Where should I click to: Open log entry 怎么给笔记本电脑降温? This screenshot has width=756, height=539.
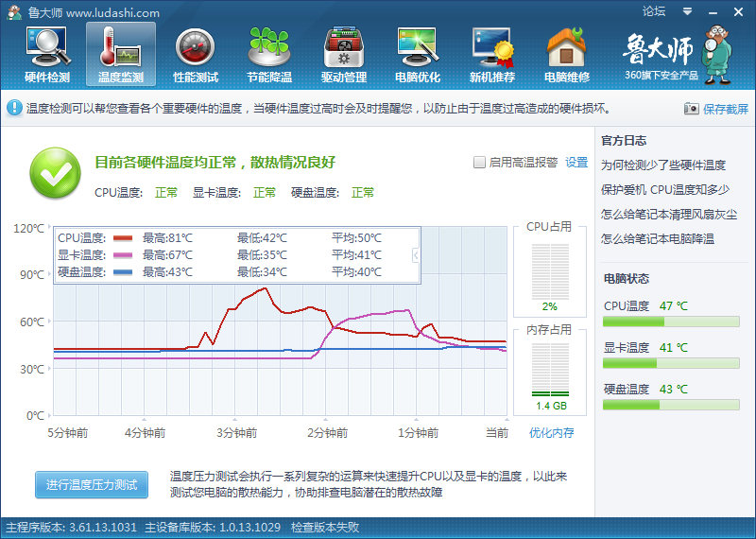[x=658, y=238]
